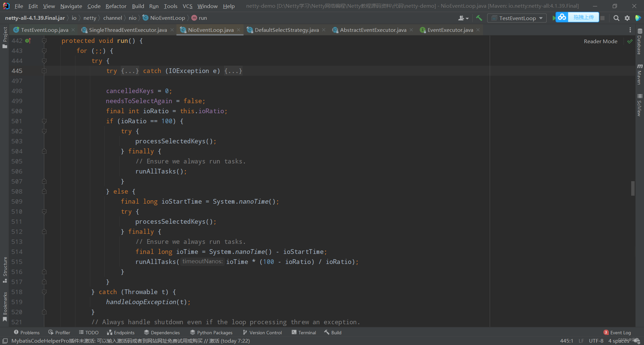The image size is (644, 345).
Task: Open the Endpoints panel
Action: click(121, 332)
